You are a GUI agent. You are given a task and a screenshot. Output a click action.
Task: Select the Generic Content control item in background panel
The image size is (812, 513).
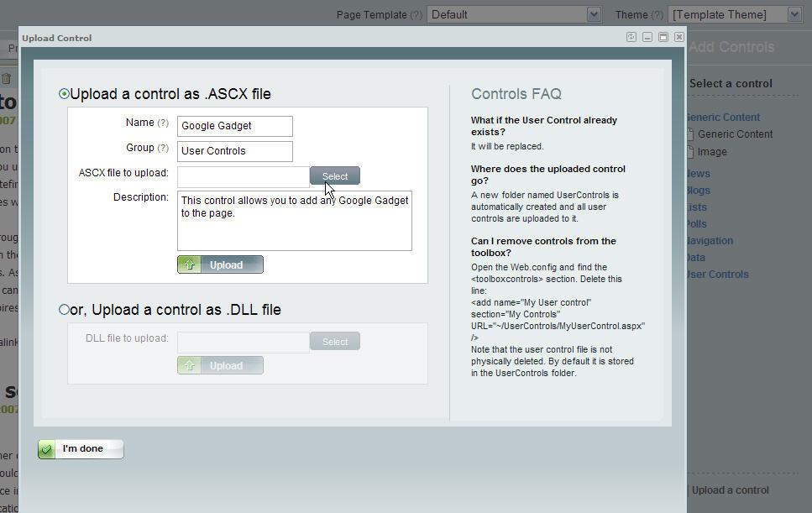pyautogui.click(x=735, y=134)
